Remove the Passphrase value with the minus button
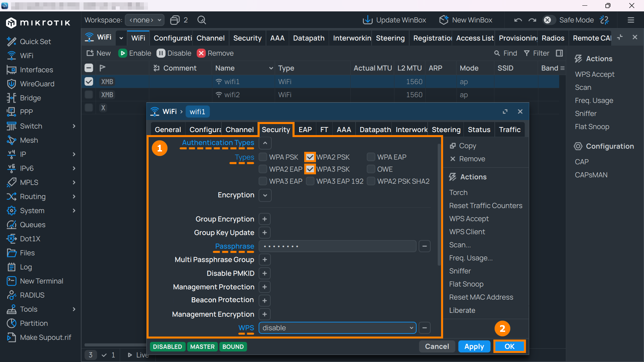This screenshot has height=362, width=644. (x=424, y=246)
